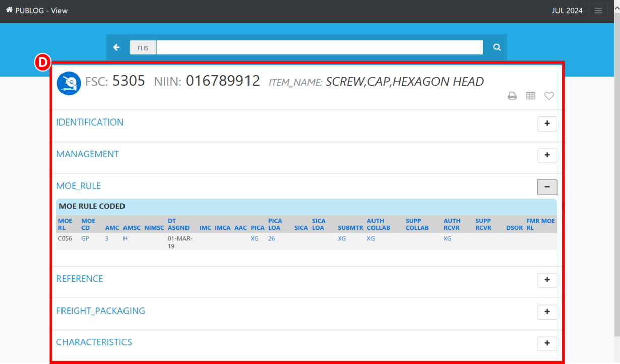Click the PICA value XG

[255, 239]
